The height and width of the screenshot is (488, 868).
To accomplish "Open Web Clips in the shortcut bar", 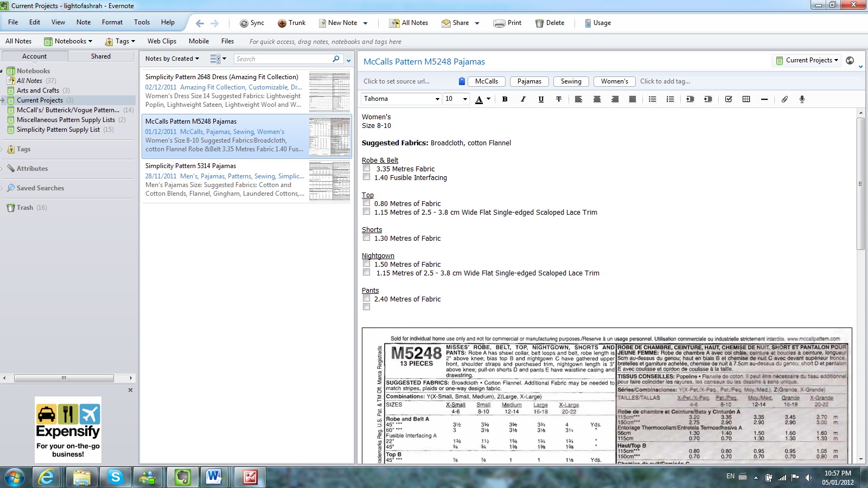I will click(x=162, y=41).
